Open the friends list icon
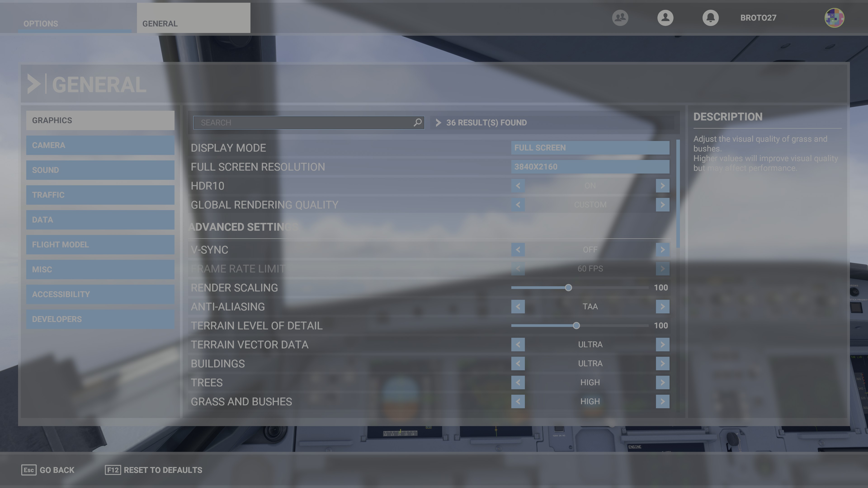Viewport: 868px width, 488px height. [x=620, y=18]
